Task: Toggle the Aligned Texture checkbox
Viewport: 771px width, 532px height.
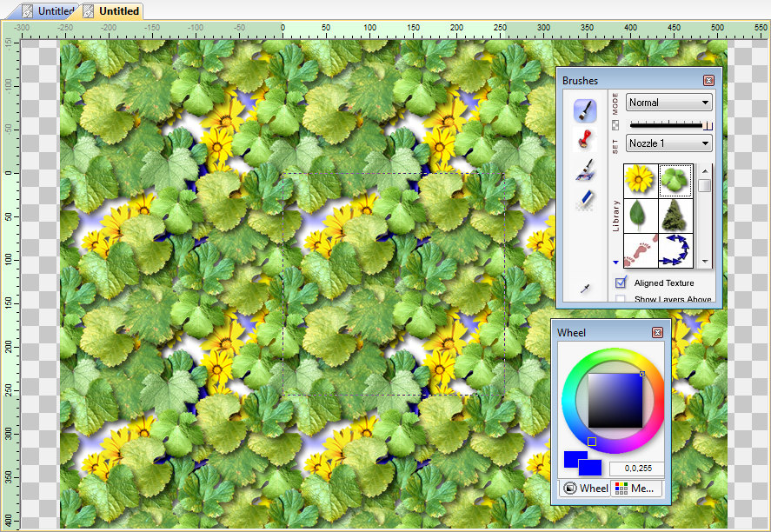Action: pyautogui.click(x=621, y=283)
